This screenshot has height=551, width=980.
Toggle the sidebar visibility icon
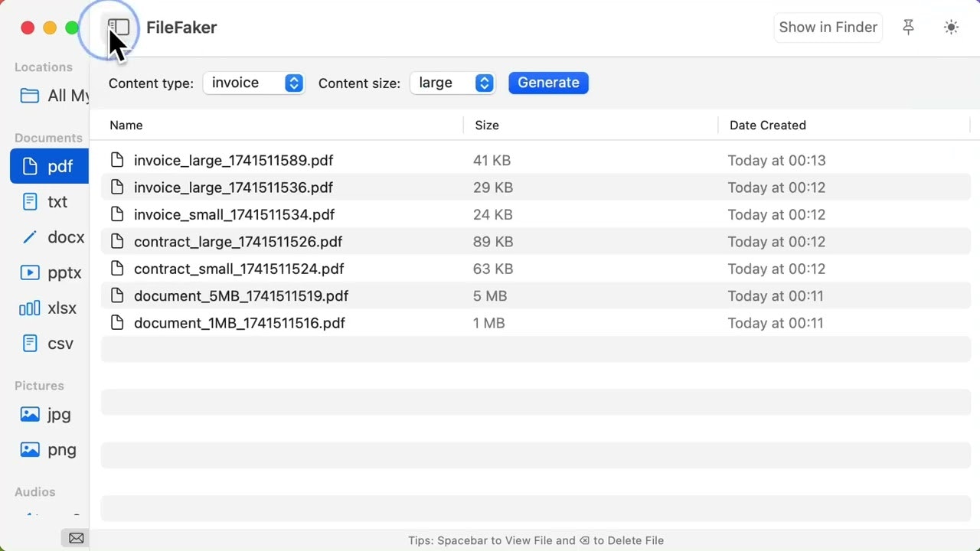(119, 27)
